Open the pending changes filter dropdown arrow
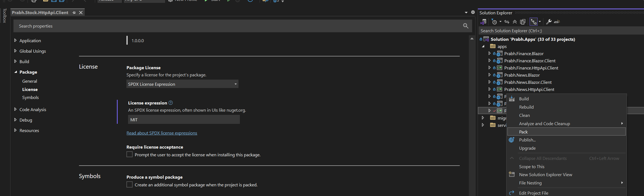Viewport: 644px width, 196px height. (500, 22)
